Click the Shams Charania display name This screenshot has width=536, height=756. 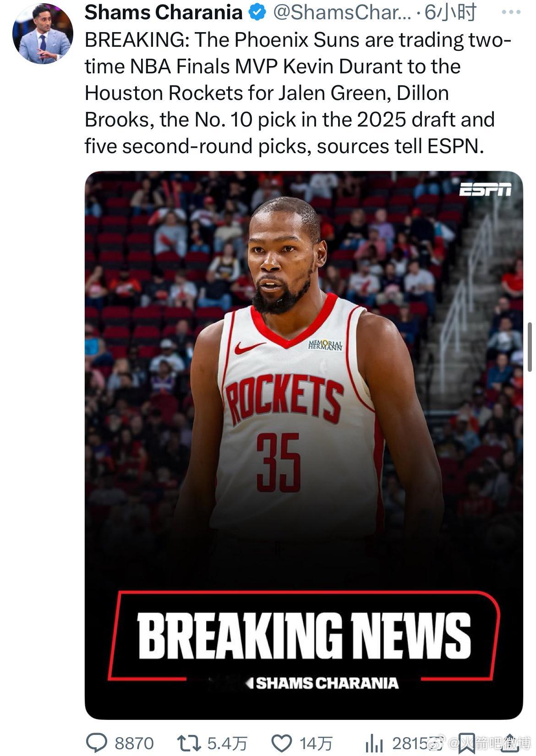click(164, 13)
